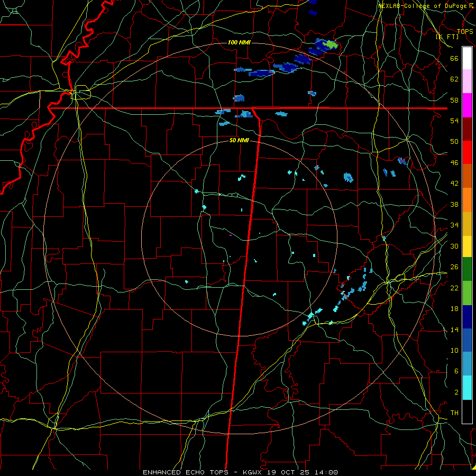Image resolution: width=476 pixels, height=476 pixels.
Task: Select the dark green legend color block
Action: [467, 269]
